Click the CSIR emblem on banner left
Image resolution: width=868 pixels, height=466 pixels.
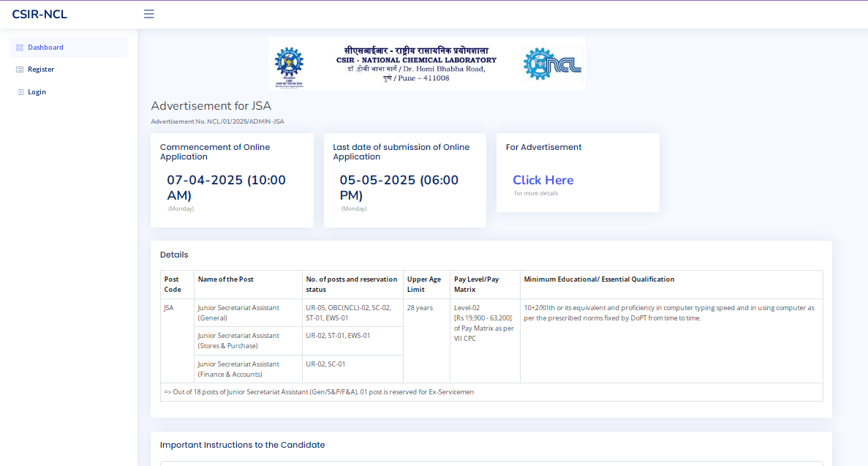coord(289,66)
